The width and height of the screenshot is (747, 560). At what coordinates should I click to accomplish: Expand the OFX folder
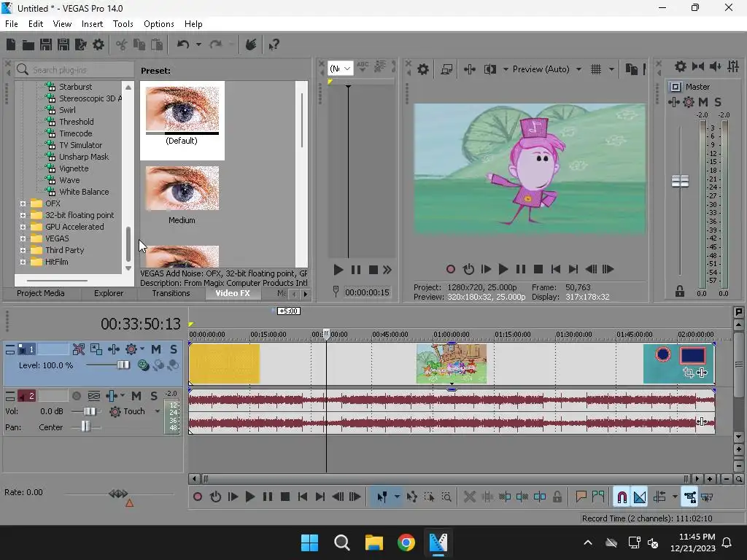click(x=23, y=204)
